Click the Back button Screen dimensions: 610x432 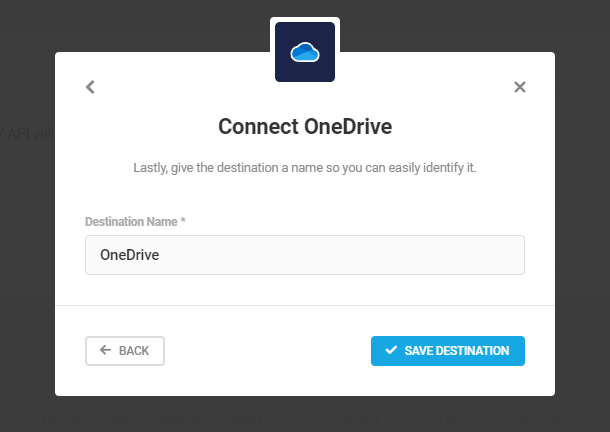125,351
